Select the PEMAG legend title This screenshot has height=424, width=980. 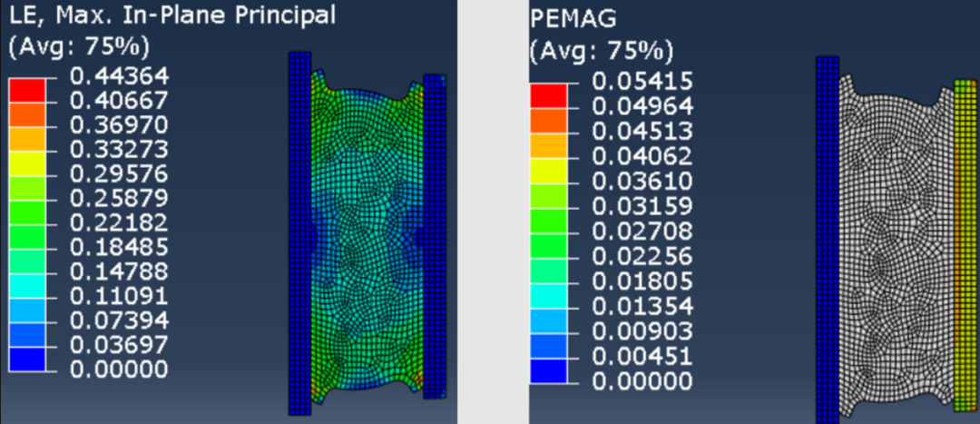573,19
